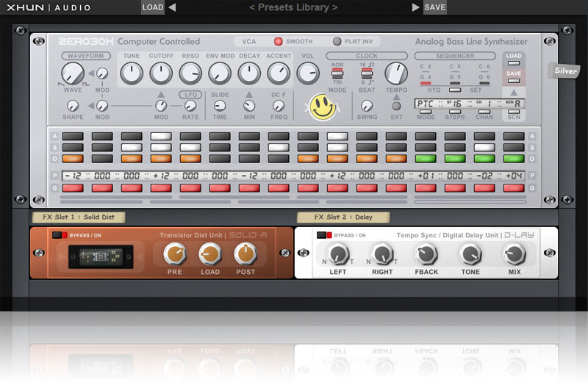Viewport: 588px width, 385px height.
Task: Click the FBACK knob on delay unit
Action: [x=426, y=254]
